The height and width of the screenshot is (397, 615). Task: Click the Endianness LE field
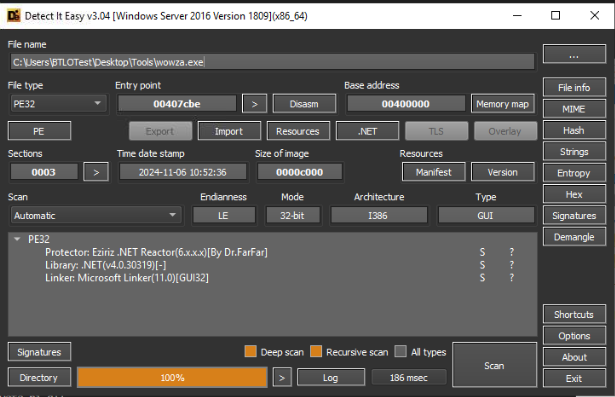224,215
